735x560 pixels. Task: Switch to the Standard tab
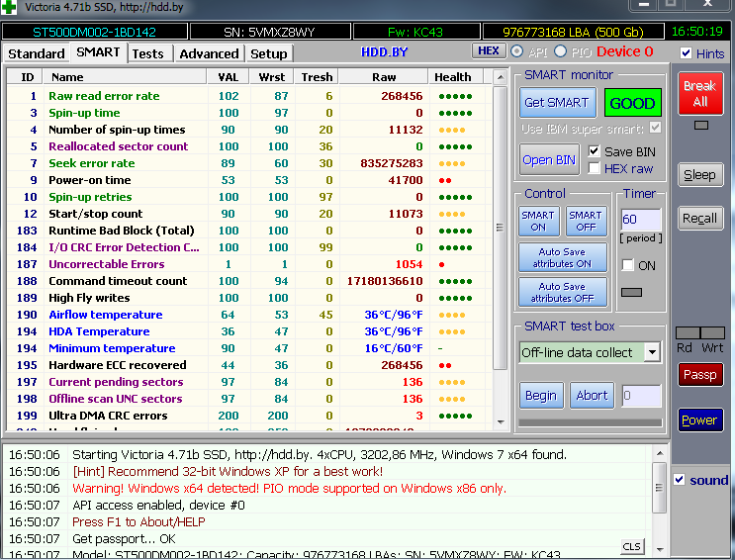36,53
